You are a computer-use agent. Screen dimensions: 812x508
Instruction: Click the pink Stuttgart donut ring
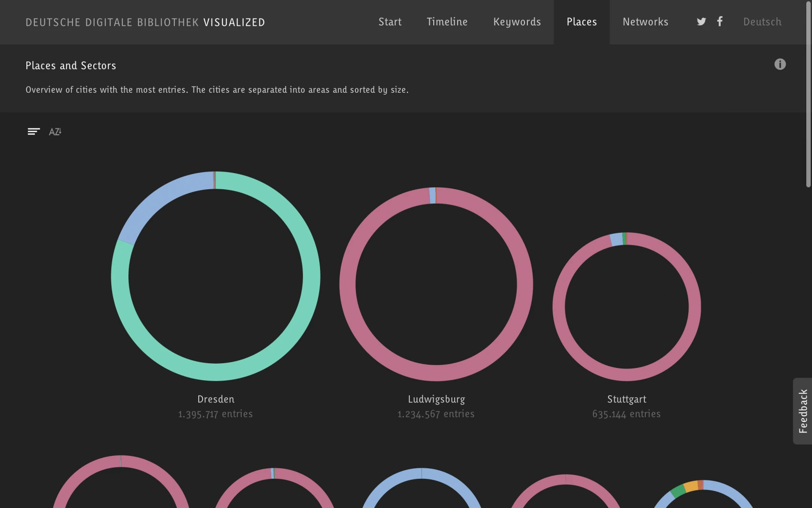point(694,307)
